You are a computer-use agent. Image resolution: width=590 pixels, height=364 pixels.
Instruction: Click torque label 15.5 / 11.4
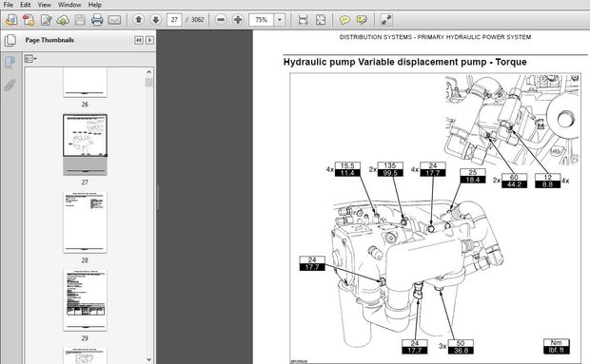pos(347,169)
